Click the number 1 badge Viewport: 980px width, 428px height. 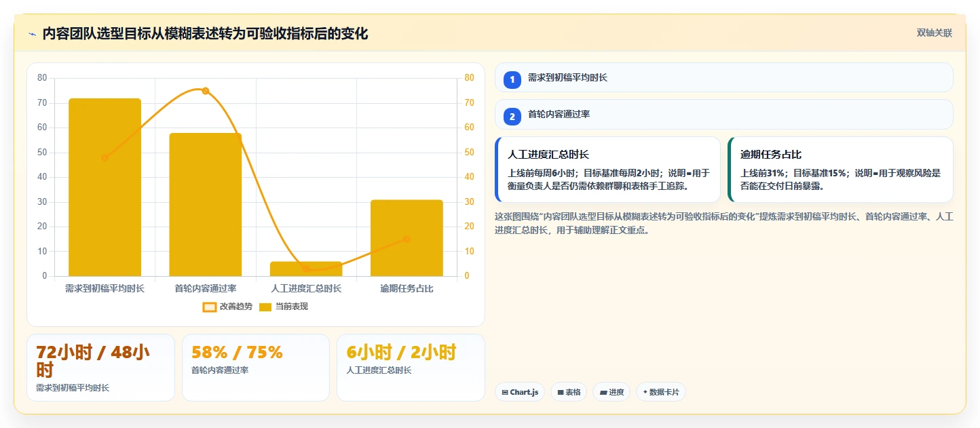512,80
